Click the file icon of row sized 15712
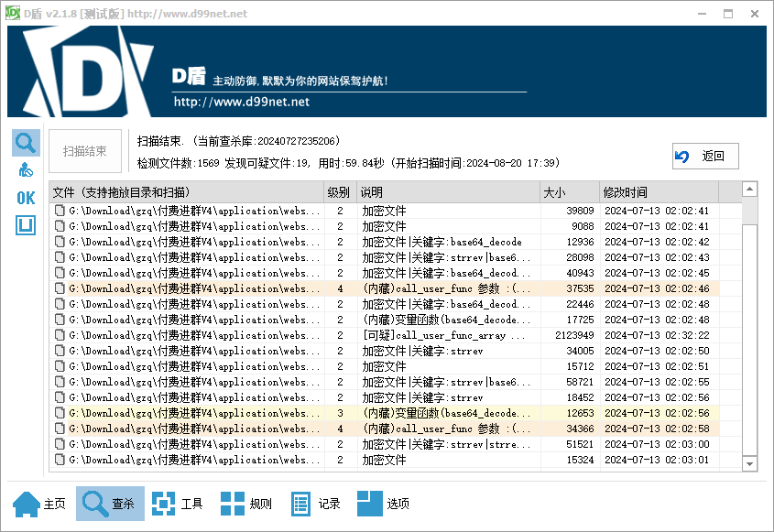 (x=60, y=366)
